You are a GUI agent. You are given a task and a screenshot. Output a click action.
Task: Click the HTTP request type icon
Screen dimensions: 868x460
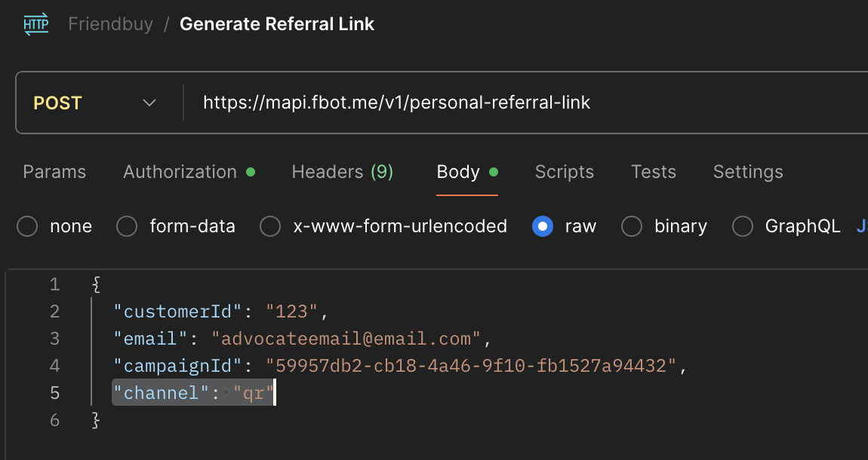(x=35, y=24)
